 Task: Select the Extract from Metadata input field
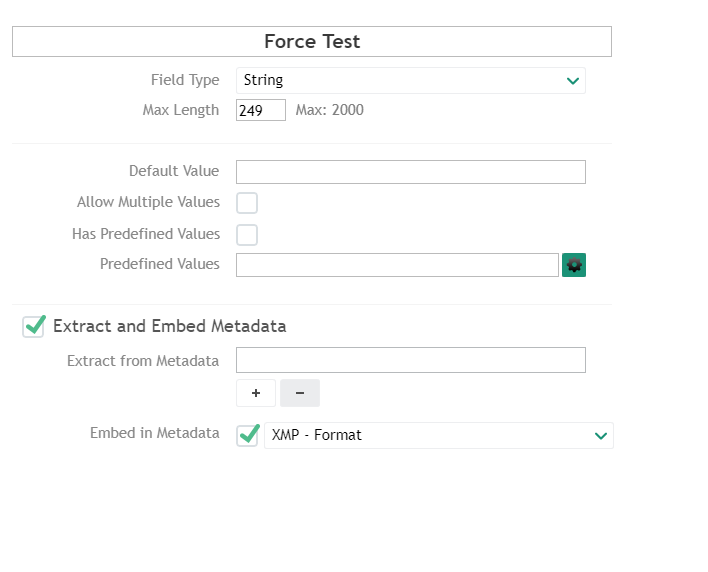pyautogui.click(x=410, y=360)
